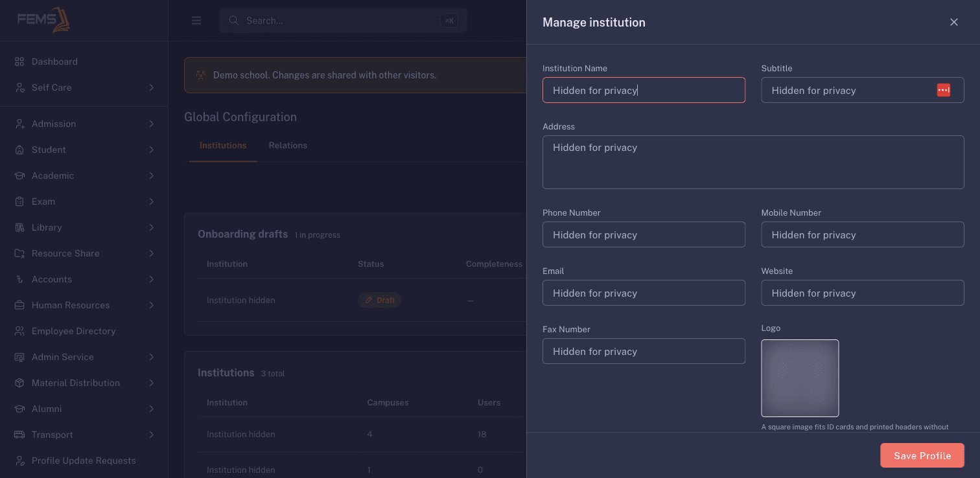
Task: Click the Transport bus icon
Action: pyautogui.click(x=19, y=435)
